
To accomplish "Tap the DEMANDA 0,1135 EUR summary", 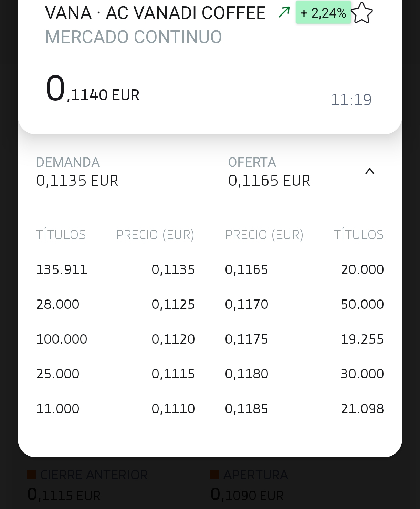I will [77, 172].
